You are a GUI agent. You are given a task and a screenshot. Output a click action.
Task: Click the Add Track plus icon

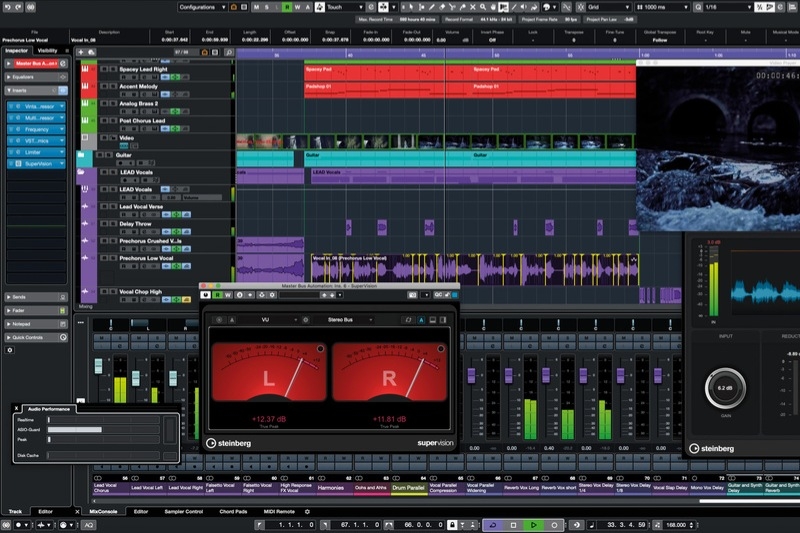pos(81,52)
